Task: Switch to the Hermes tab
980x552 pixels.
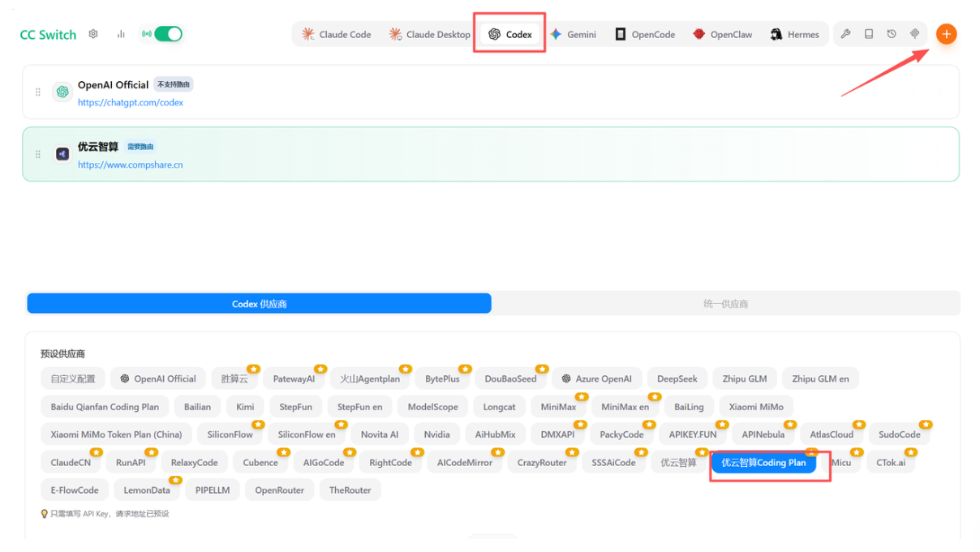Action: tap(795, 34)
